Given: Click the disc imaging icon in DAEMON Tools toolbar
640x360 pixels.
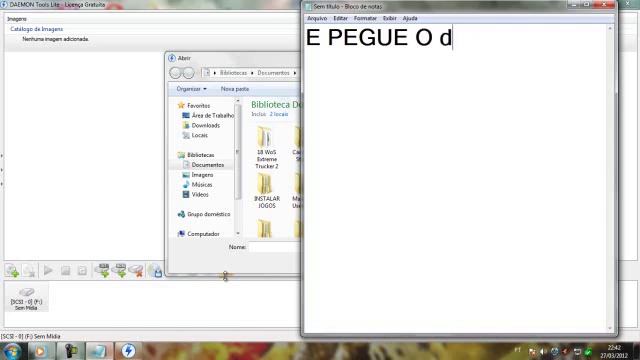Looking at the screenshot, I should click(155, 271).
